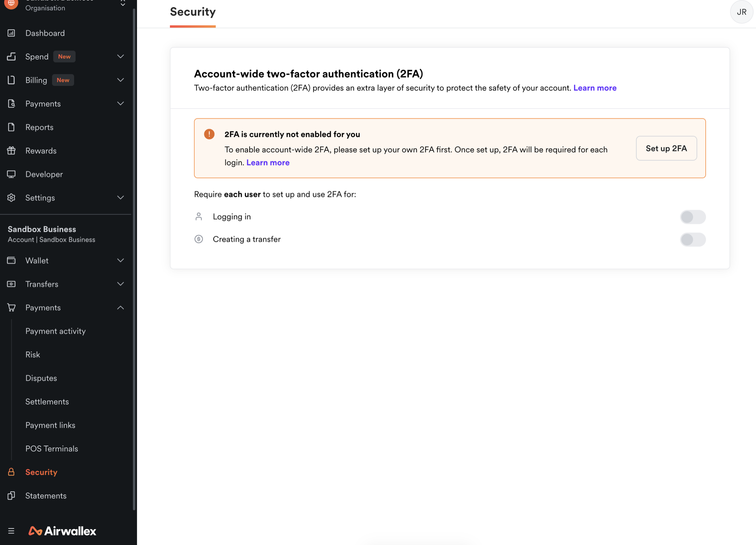Expand the Billing menu chevron
This screenshot has width=756, height=545.
pyautogui.click(x=120, y=80)
